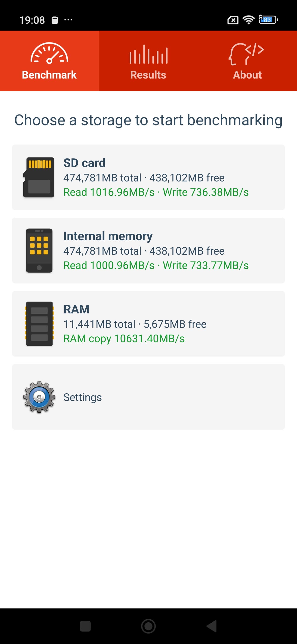Tap the SD card chip icon
297x644 pixels.
(x=39, y=177)
